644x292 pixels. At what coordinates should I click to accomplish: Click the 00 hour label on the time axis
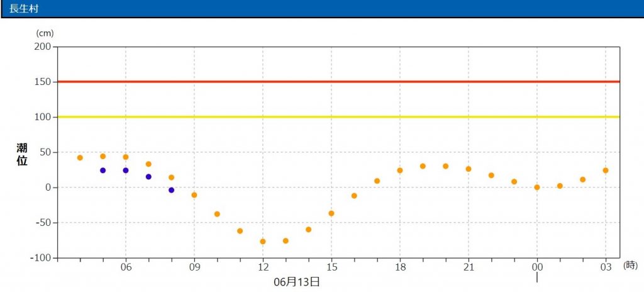(537, 267)
